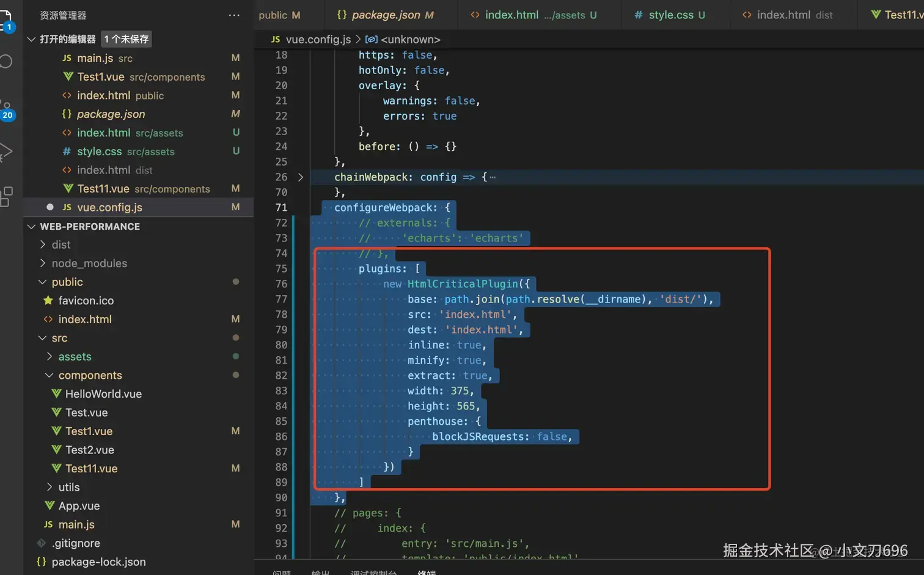This screenshot has height=575, width=924.
Task: Switch to the package.json tab
Action: pyautogui.click(x=386, y=15)
